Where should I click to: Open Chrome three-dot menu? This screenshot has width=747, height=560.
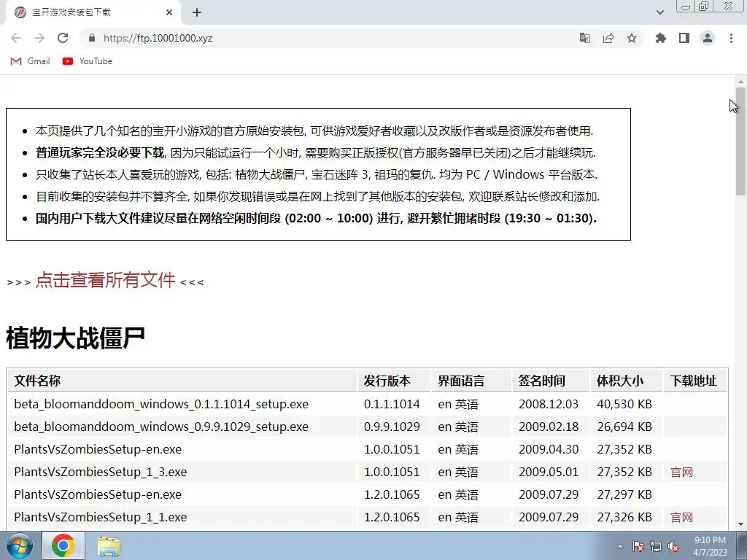731,38
